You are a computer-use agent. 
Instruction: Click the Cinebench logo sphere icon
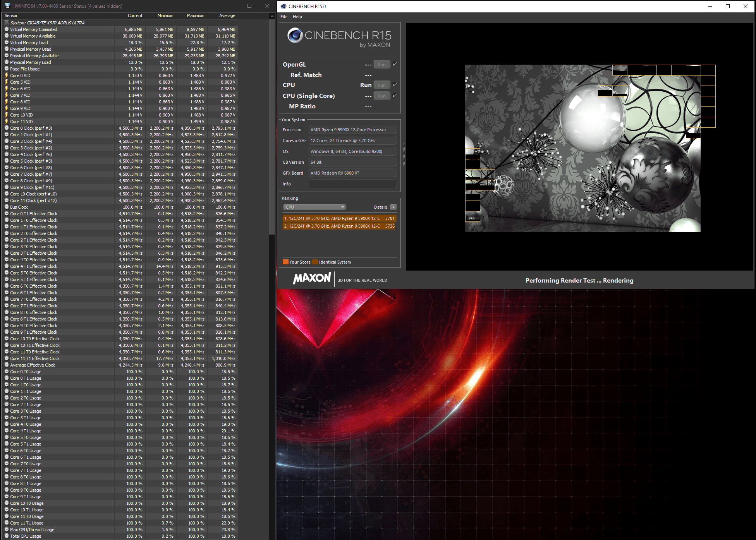click(x=295, y=36)
